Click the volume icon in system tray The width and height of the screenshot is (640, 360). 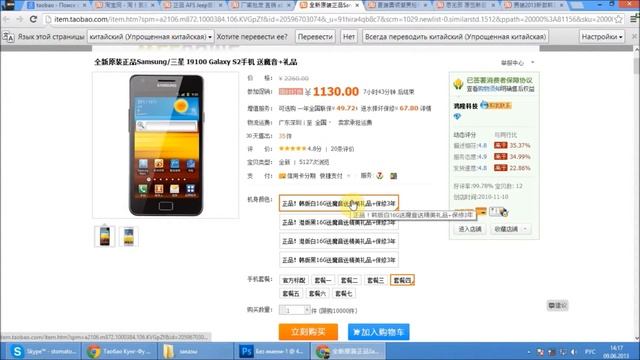click(x=573, y=352)
